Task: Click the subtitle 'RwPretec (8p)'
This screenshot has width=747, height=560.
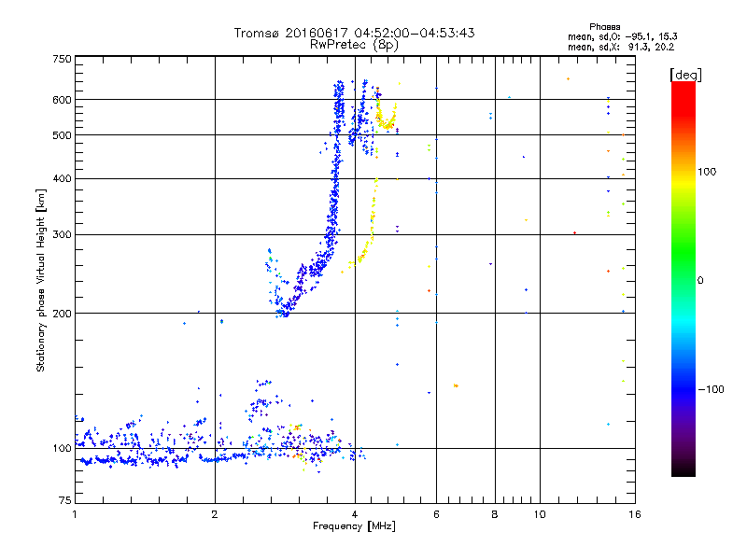Action: point(354,45)
